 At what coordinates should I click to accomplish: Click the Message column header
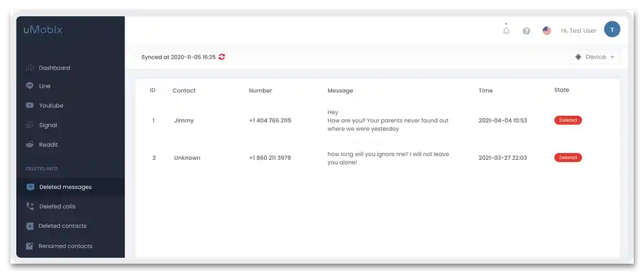pos(340,90)
